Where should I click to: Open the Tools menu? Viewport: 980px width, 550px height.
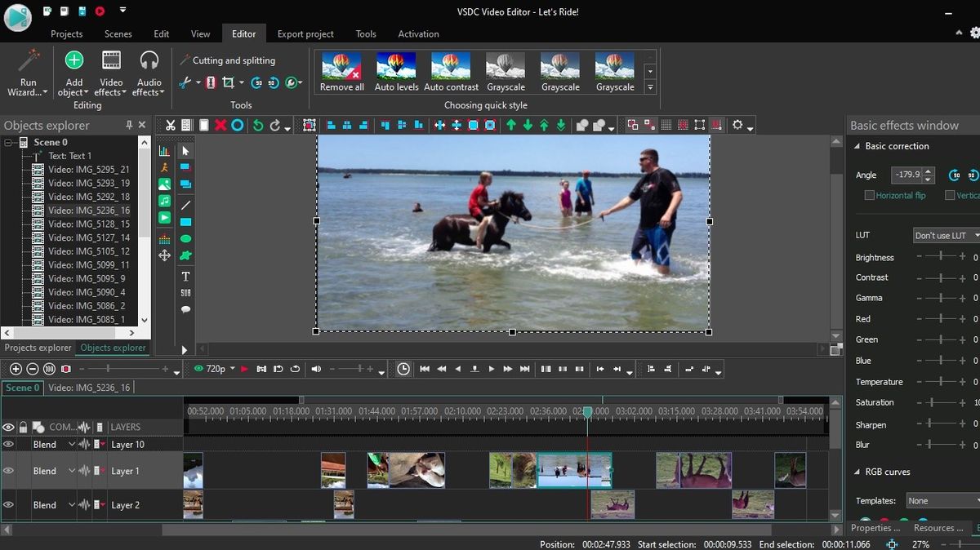365,33
